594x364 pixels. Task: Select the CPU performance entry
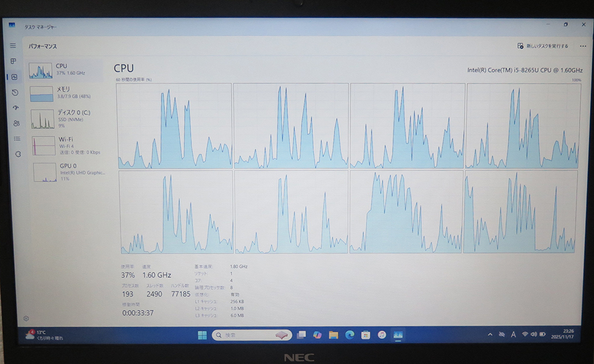point(65,70)
